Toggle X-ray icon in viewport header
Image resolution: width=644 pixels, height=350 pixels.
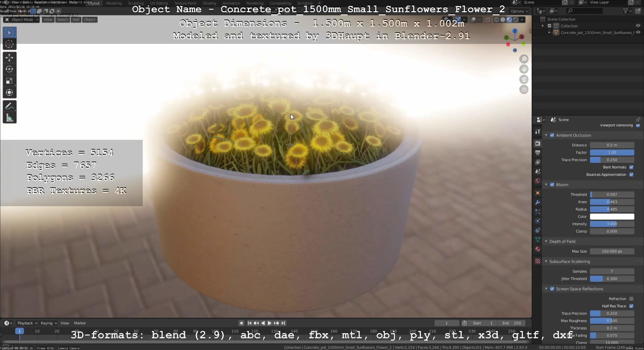click(488, 20)
